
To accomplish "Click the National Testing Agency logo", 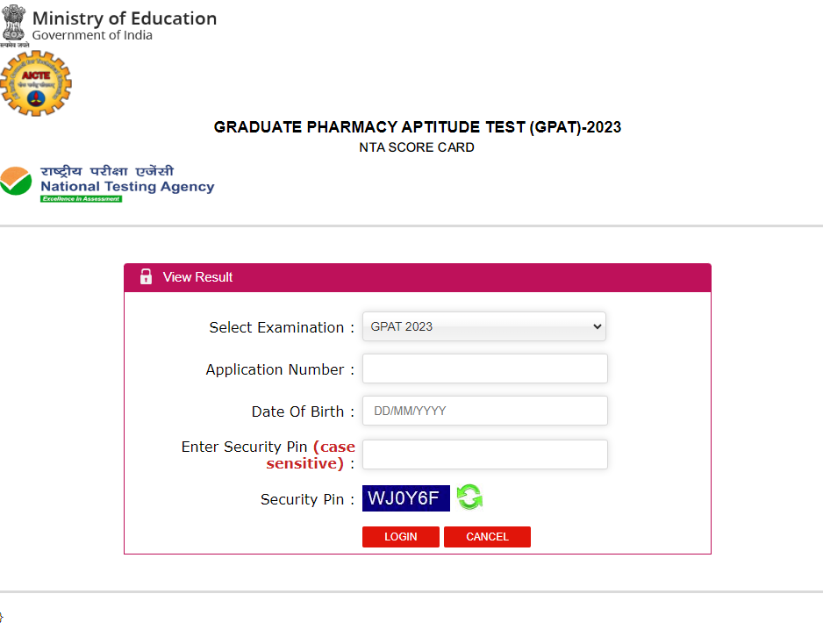I will [107, 182].
